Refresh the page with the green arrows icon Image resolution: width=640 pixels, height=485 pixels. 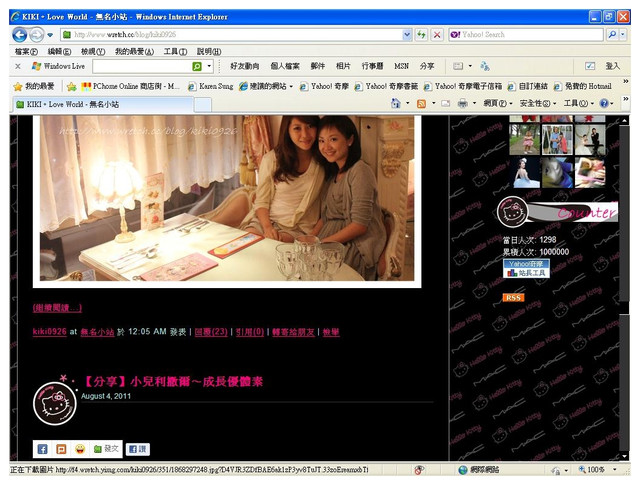[421, 35]
